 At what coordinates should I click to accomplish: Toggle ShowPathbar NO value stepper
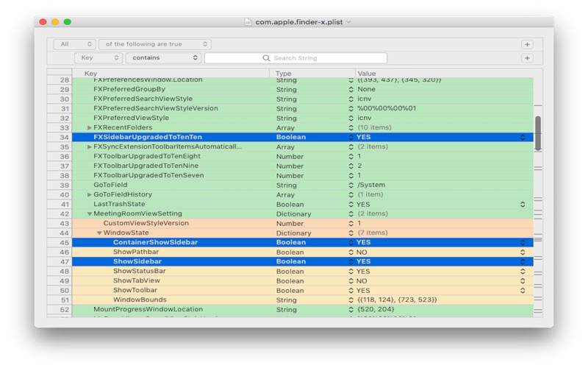click(523, 252)
